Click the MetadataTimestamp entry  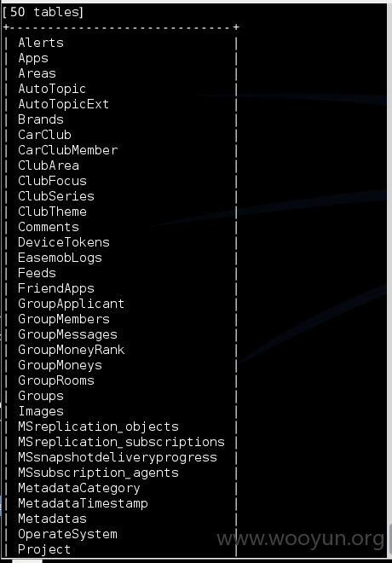point(83,503)
